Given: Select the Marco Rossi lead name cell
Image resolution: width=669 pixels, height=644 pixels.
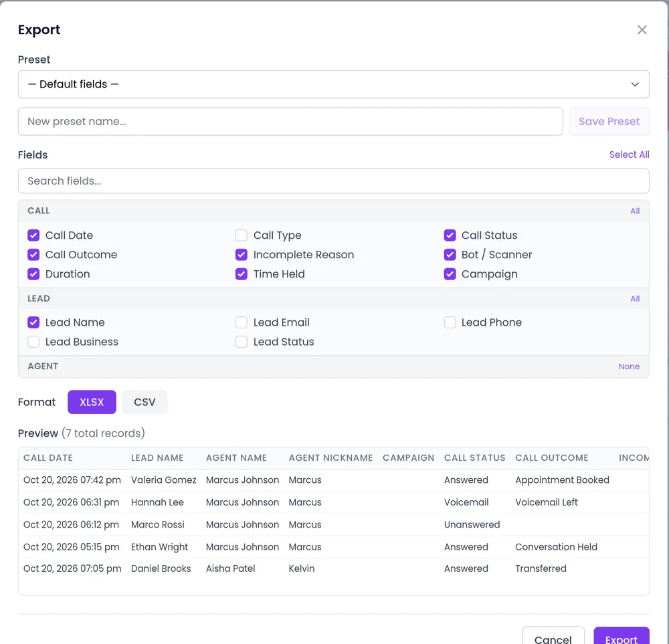Looking at the screenshot, I should 157,524.
